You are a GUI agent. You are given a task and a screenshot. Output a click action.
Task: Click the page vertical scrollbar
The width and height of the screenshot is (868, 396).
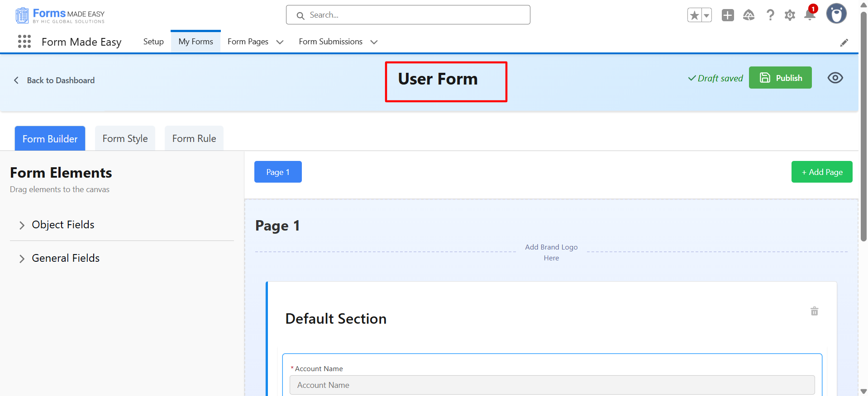click(863, 127)
